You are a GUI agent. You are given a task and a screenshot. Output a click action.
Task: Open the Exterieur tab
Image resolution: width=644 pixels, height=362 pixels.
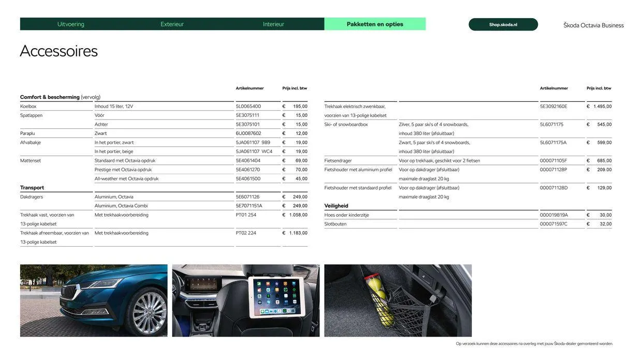(x=172, y=23)
